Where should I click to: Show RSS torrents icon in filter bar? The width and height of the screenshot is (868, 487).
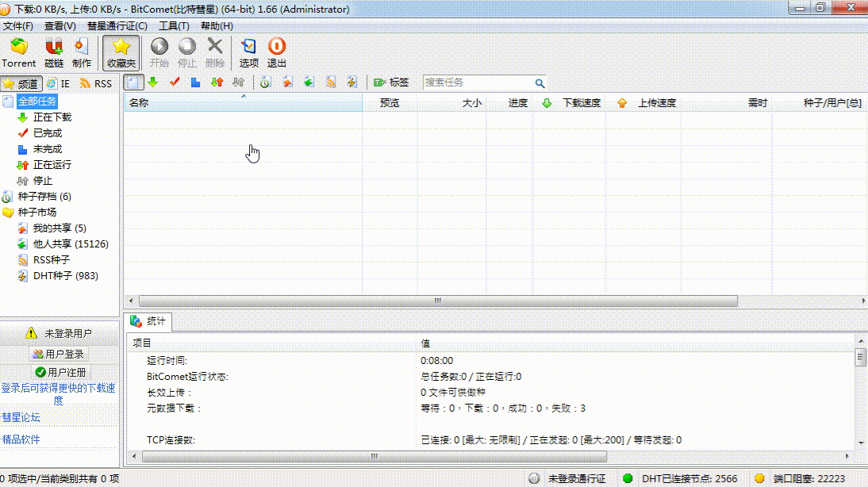(331, 82)
